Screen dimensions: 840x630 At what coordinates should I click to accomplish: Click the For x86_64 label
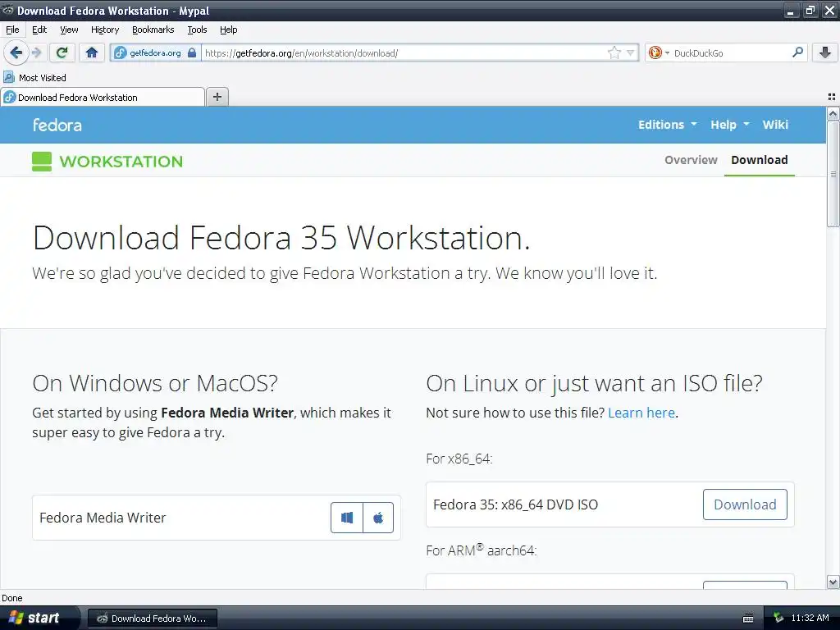pos(459,459)
